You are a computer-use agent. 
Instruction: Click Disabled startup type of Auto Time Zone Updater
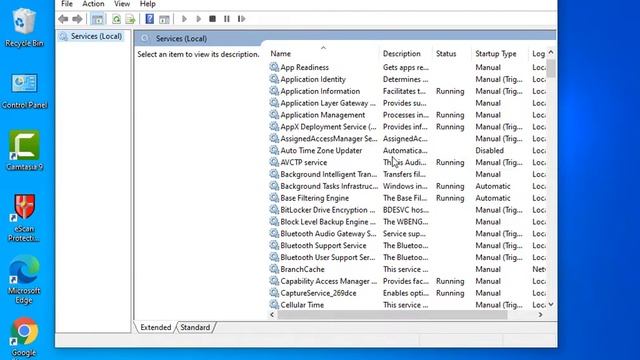489,150
